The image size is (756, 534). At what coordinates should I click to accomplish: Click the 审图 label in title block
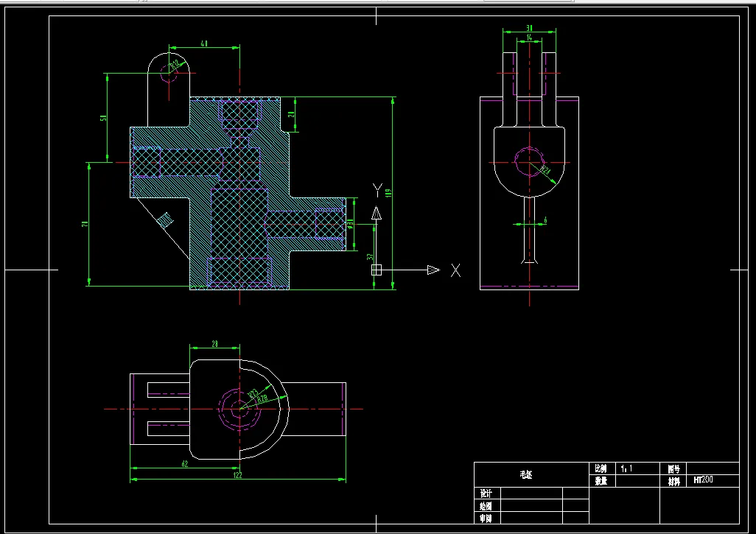486,519
